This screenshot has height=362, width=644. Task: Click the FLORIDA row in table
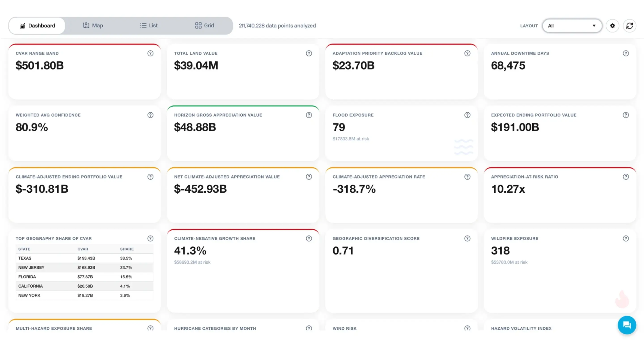85,277
